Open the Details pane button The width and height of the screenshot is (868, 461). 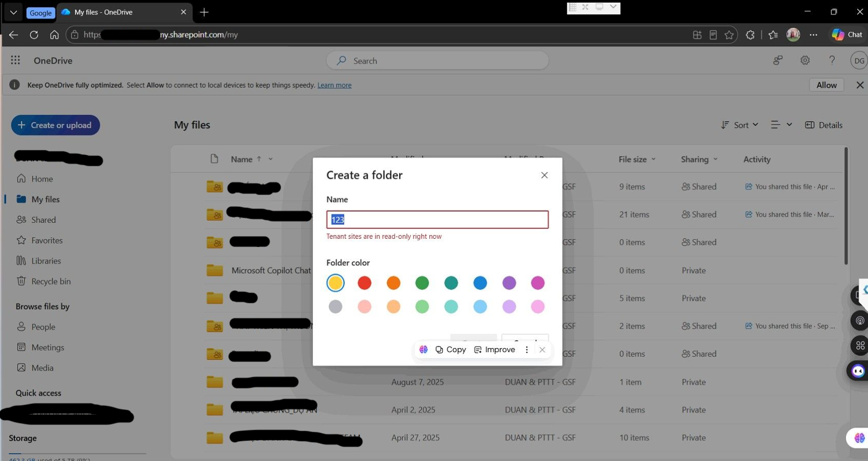click(x=824, y=125)
